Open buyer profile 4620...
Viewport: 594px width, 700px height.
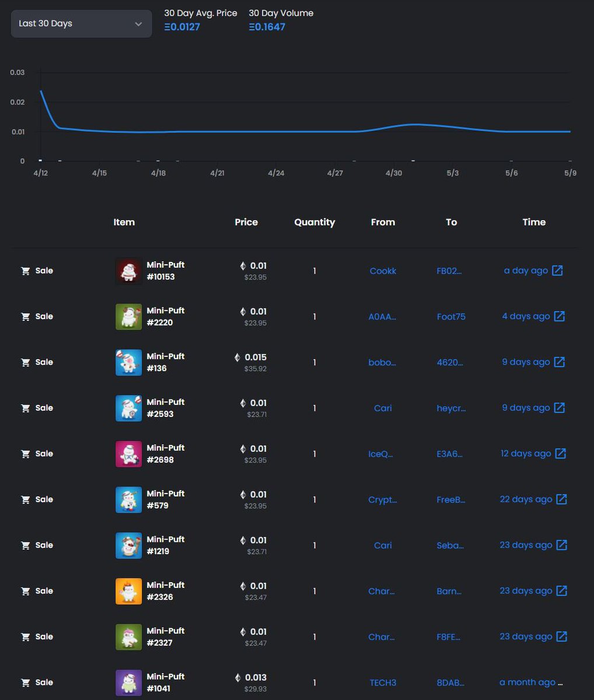tap(450, 362)
